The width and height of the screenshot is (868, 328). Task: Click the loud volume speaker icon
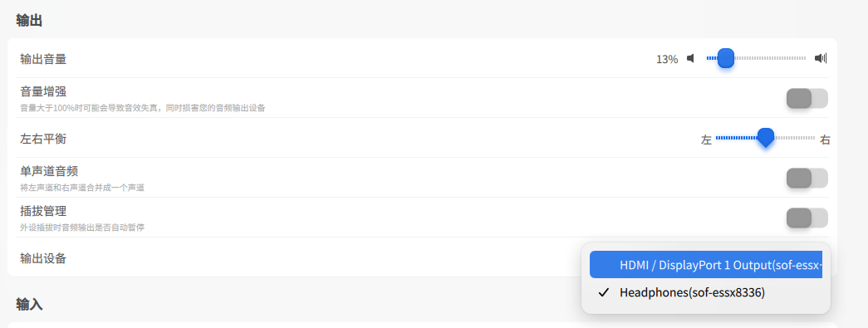(x=821, y=59)
